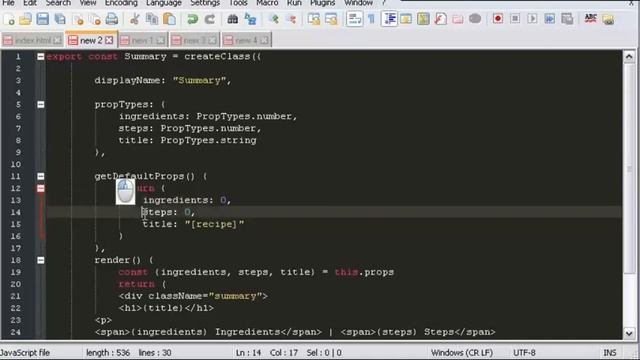Open the User Defined Language icon
Image resolution: width=640 pixels, height=360 pixels.
point(406,19)
